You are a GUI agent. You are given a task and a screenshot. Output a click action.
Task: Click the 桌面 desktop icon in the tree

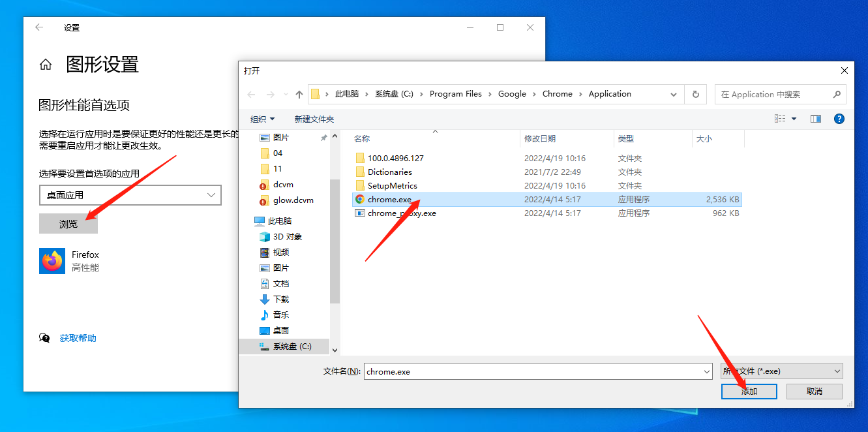[265, 331]
